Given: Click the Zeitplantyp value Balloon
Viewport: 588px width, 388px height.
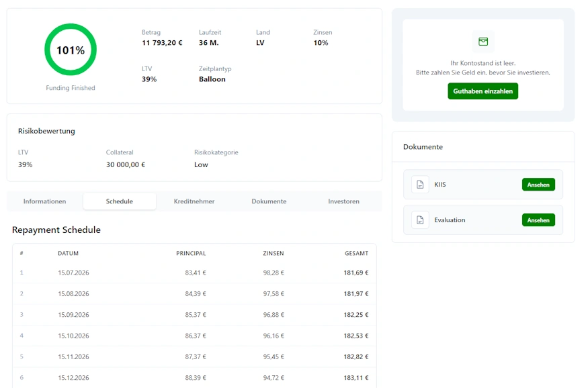Looking at the screenshot, I should (x=212, y=79).
